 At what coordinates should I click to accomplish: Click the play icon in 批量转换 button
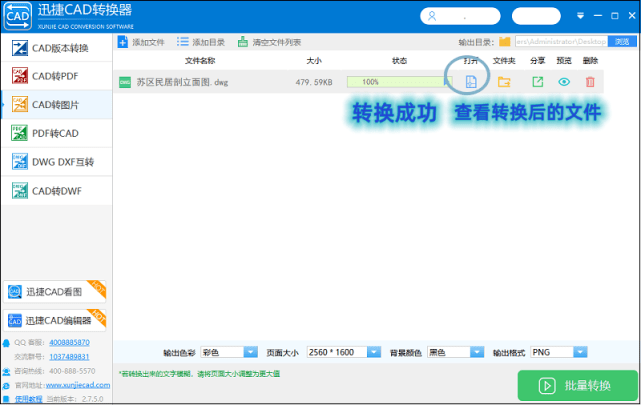point(547,385)
